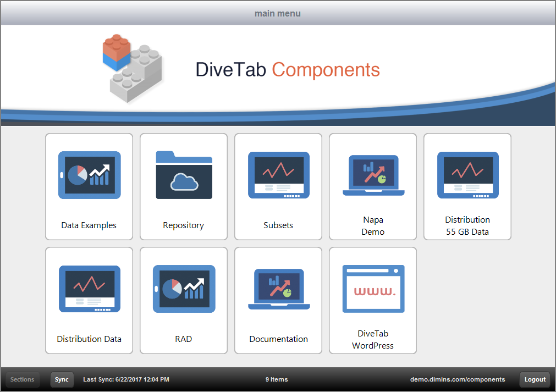Select the Subsets tile
This screenshot has width=556, height=392.
pyautogui.click(x=278, y=186)
